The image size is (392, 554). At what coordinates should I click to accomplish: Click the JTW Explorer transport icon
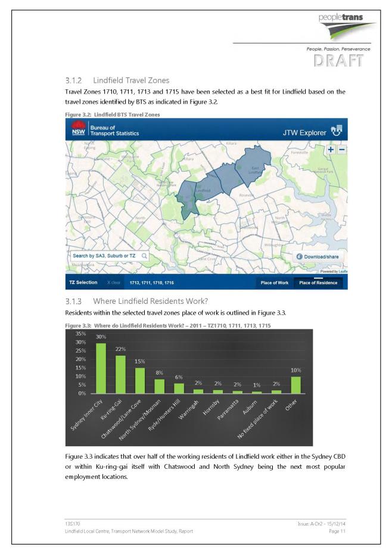click(337, 130)
